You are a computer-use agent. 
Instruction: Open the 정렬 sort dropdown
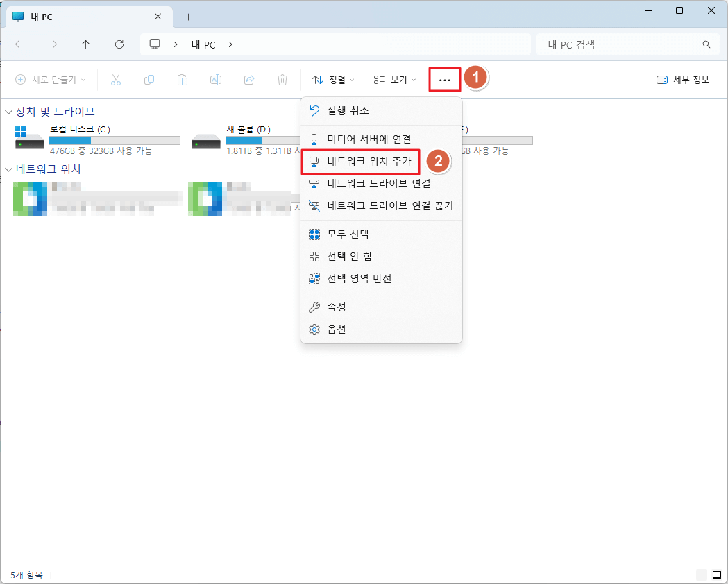(333, 79)
